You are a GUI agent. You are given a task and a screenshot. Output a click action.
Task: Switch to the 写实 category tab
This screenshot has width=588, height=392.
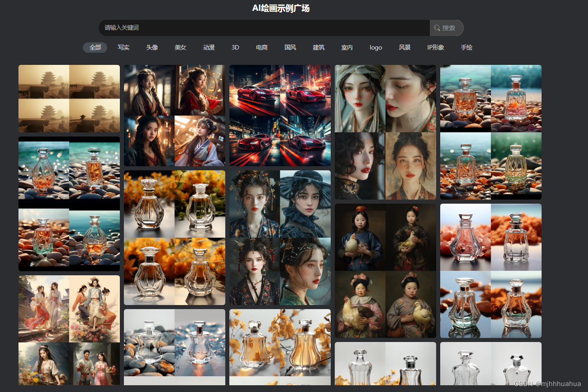pos(123,47)
